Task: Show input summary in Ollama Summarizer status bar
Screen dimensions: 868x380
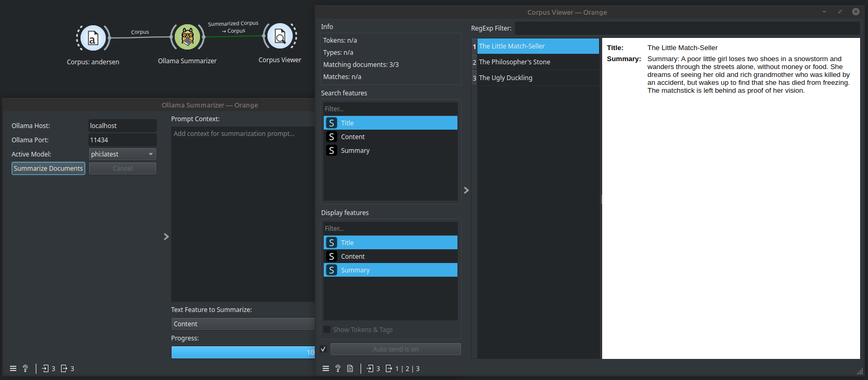Action: tap(48, 368)
